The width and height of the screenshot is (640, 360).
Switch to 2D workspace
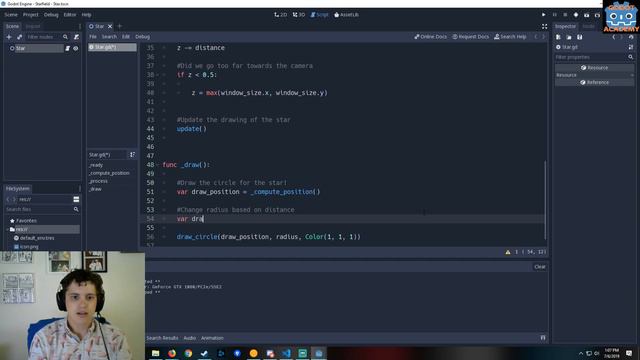tap(280, 15)
